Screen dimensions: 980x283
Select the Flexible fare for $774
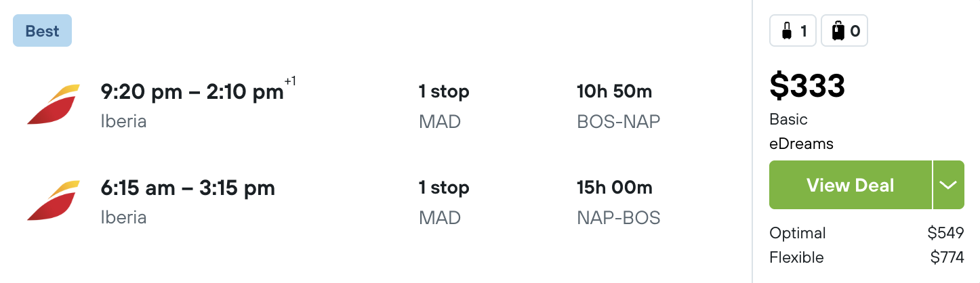pyautogui.click(x=866, y=258)
